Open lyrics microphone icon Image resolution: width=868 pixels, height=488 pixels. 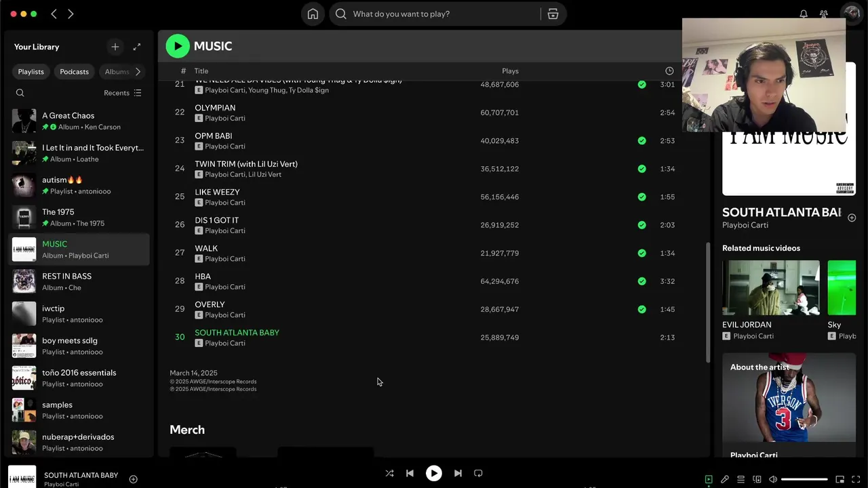click(x=725, y=479)
